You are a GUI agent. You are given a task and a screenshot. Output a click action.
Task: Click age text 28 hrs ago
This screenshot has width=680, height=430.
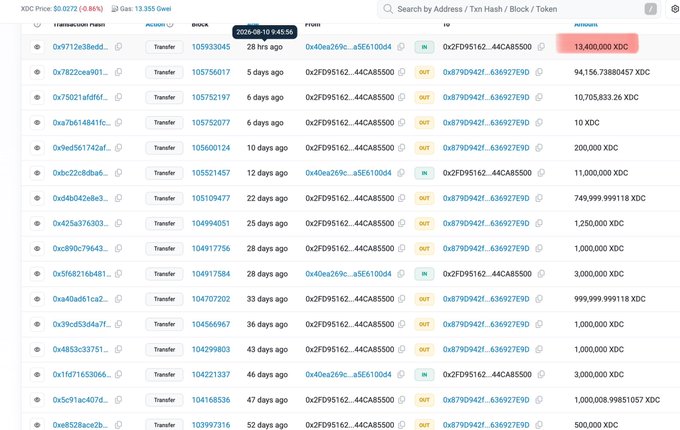tap(265, 47)
